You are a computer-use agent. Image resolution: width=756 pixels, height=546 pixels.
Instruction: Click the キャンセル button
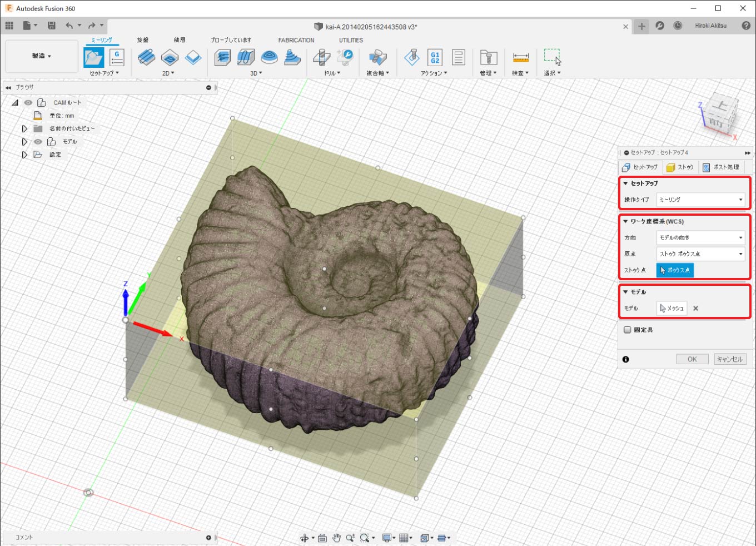tap(730, 359)
